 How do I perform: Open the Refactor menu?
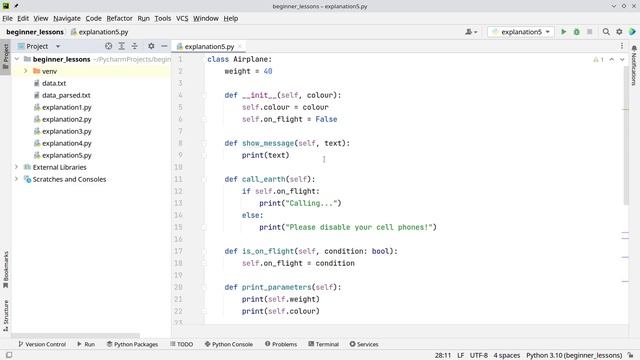click(x=119, y=18)
